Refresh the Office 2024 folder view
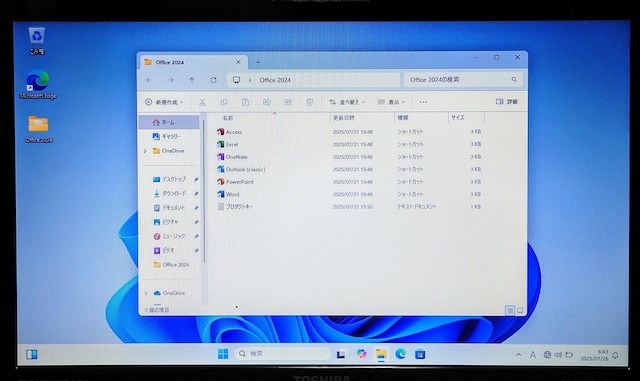The height and width of the screenshot is (381, 640). 213,80
